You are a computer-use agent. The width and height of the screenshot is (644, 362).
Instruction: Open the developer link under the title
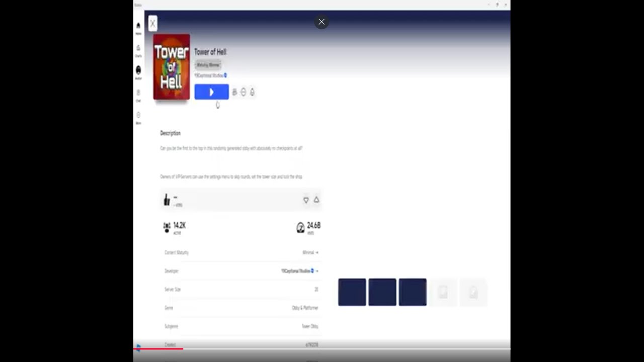[x=210, y=75]
